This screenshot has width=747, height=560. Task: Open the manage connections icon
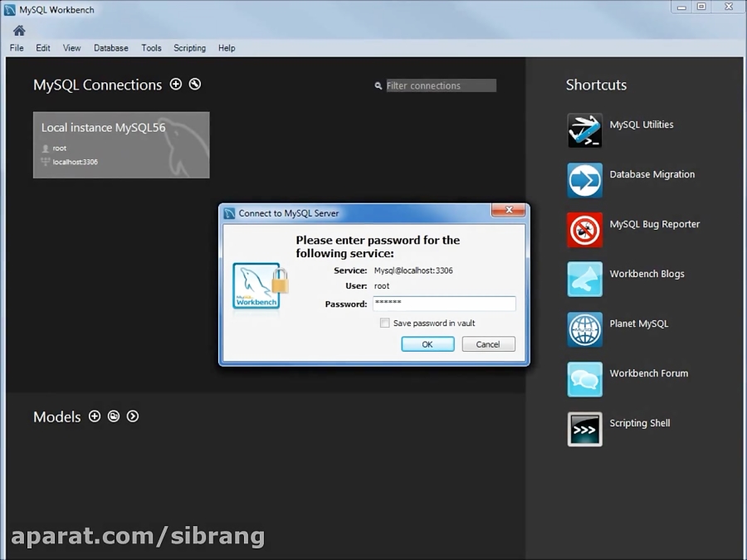click(x=194, y=84)
